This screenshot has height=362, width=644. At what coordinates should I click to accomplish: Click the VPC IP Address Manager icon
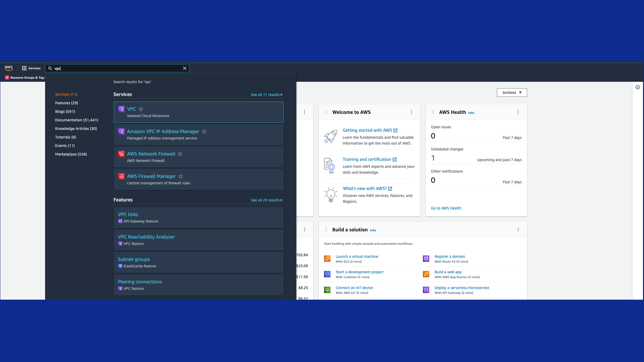(121, 131)
